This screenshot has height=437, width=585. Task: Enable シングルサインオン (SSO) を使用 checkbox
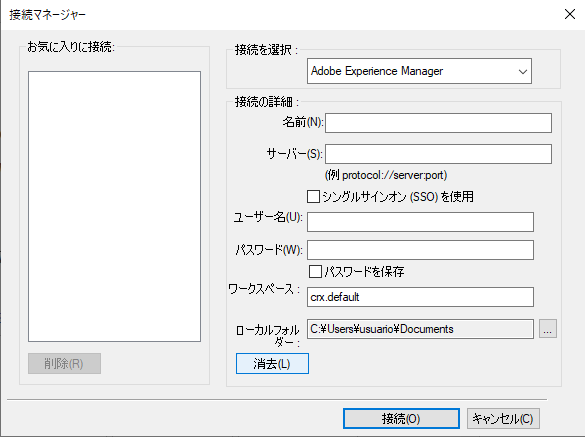pos(313,196)
